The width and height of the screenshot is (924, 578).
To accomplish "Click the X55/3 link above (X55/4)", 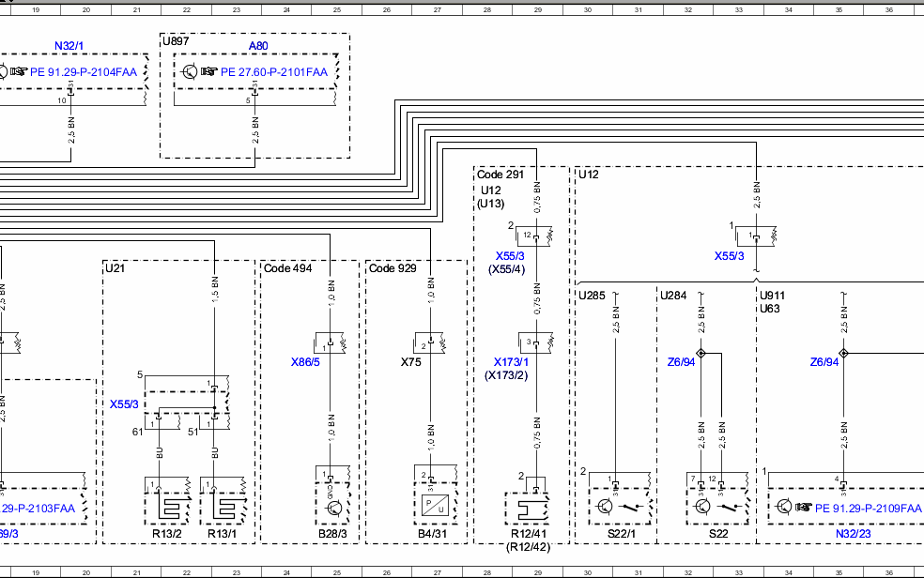I will coord(510,256).
